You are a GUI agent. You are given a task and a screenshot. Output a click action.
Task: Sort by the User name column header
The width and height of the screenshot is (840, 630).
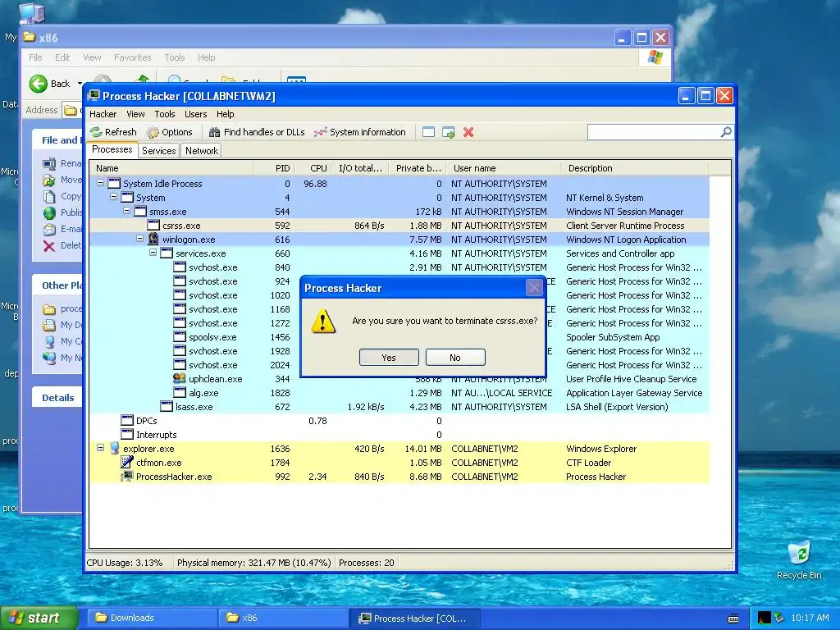504,168
